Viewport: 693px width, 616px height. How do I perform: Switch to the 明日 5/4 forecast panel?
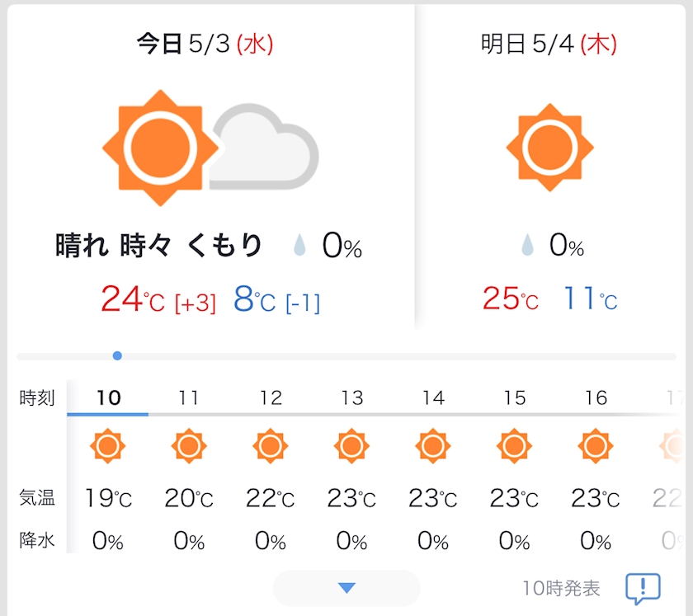(x=549, y=45)
